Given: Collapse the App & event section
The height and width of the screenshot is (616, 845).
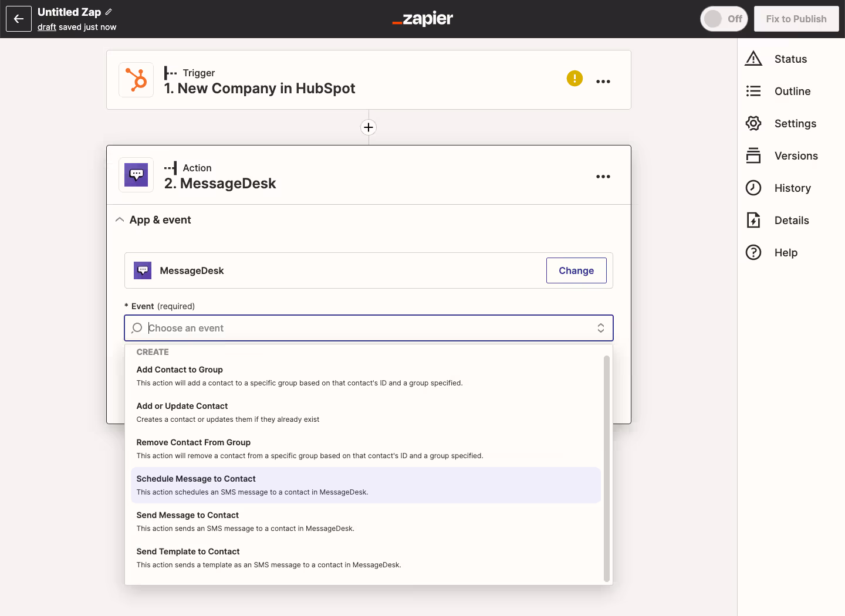Looking at the screenshot, I should (120, 219).
